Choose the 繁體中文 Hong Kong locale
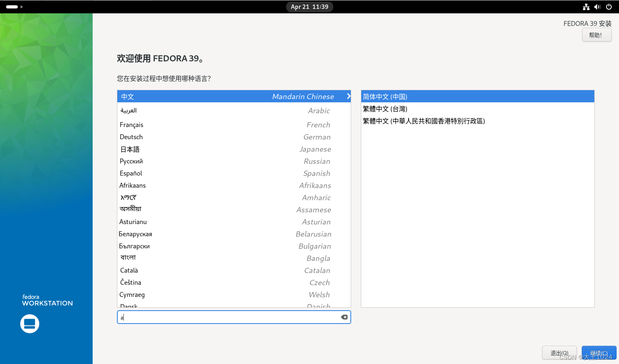 477,121
